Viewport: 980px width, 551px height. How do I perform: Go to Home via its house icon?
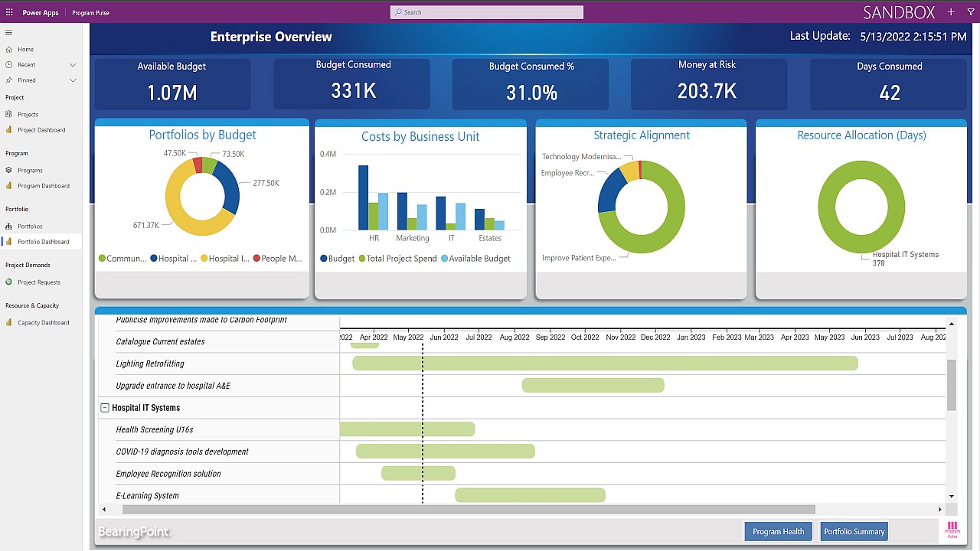click(9, 49)
